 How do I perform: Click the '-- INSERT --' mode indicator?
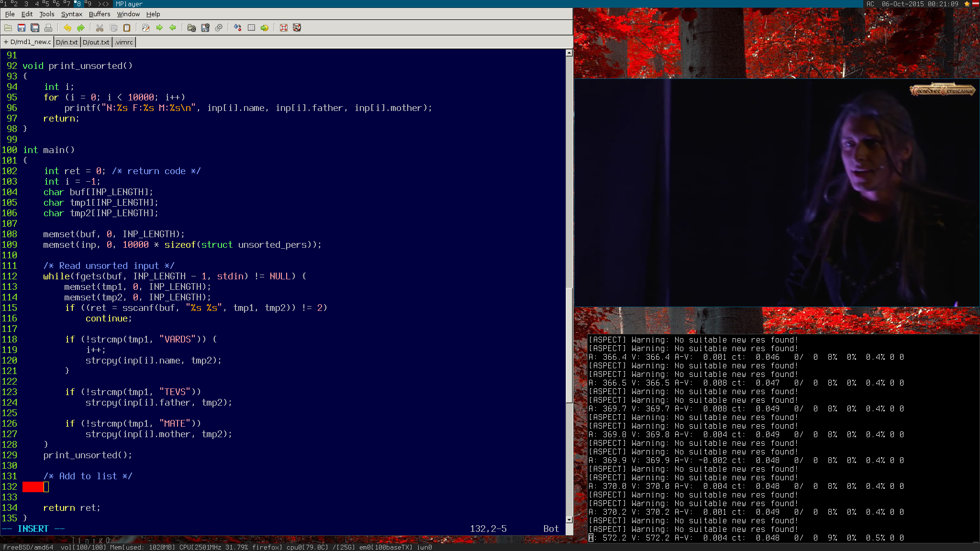(33, 529)
